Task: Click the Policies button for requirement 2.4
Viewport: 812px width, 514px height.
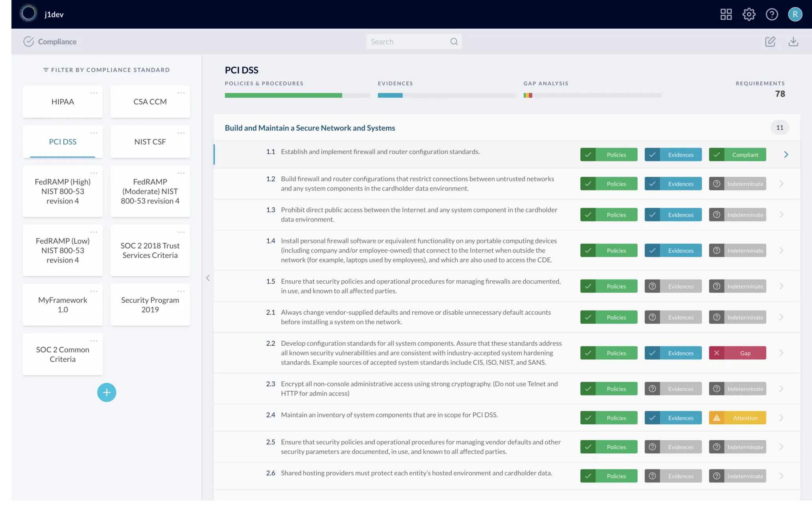Action: coord(609,418)
